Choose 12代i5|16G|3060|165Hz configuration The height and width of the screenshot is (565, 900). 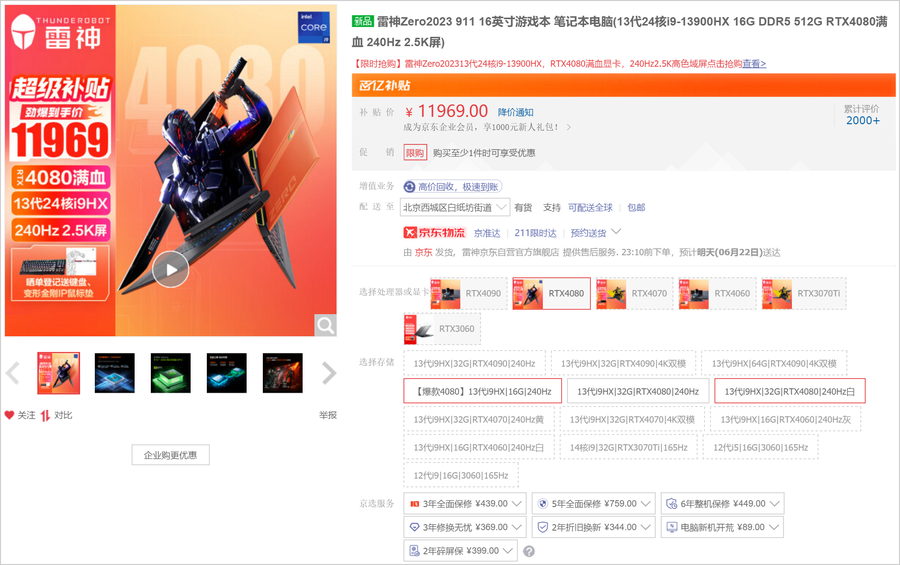(x=761, y=448)
